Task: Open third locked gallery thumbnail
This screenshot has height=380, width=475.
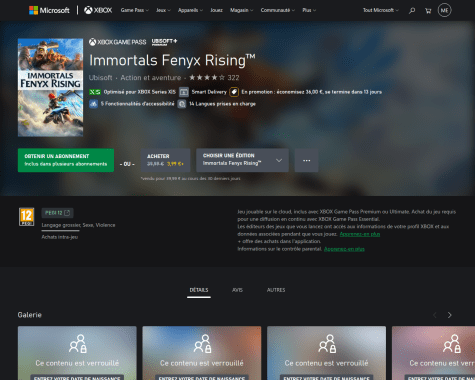Action: pos(326,353)
